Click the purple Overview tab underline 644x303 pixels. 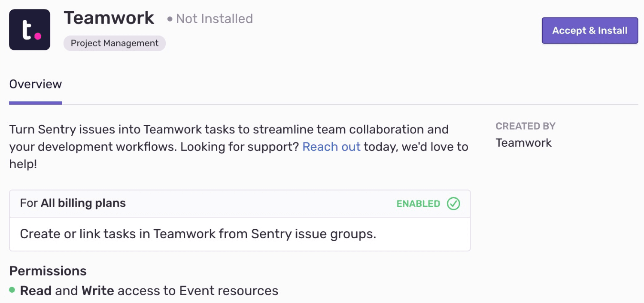35,102
